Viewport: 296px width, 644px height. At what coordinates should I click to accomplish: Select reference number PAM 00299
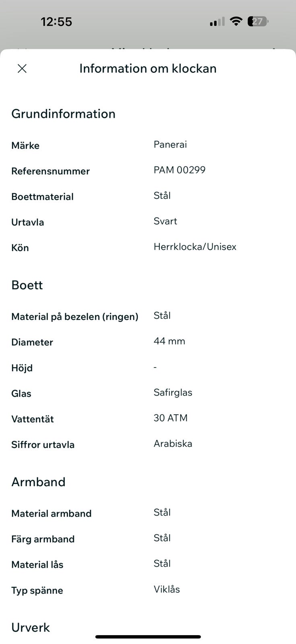pyautogui.click(x=179, y=170)
